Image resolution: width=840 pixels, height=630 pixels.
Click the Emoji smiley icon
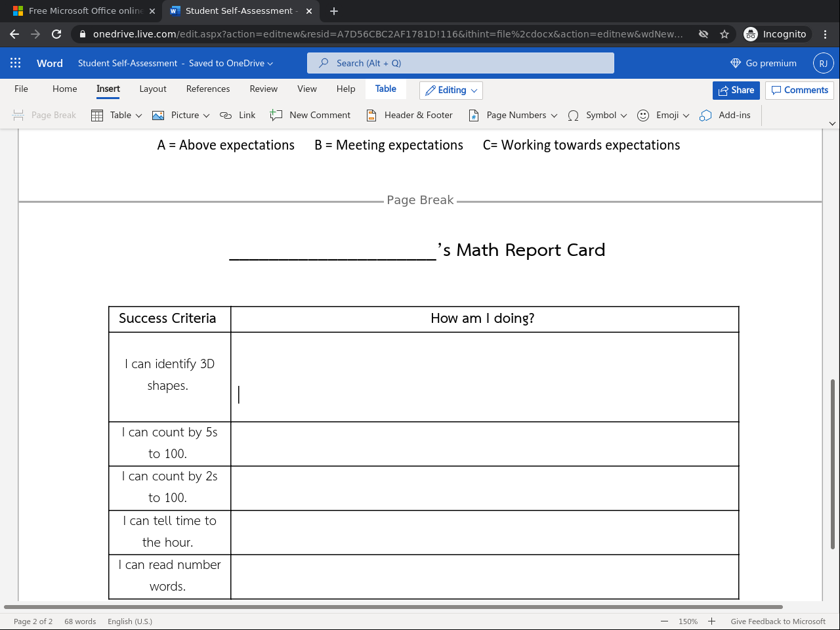click(643, 115)
